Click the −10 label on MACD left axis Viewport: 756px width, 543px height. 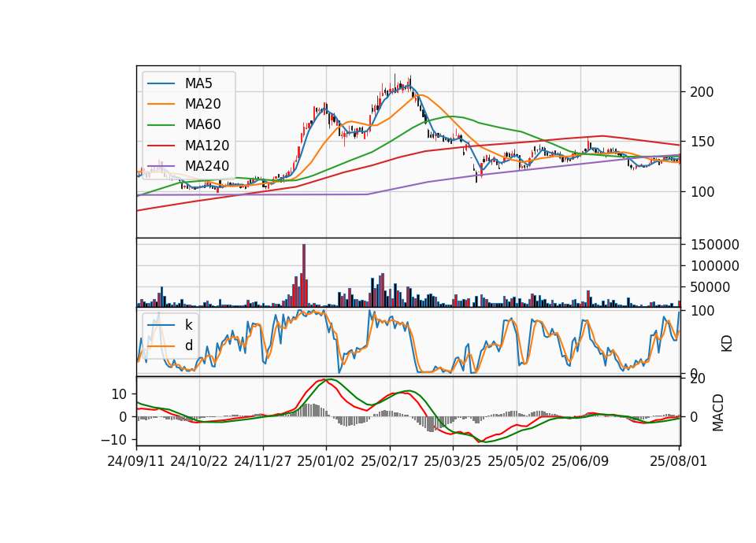click(113, 440)
